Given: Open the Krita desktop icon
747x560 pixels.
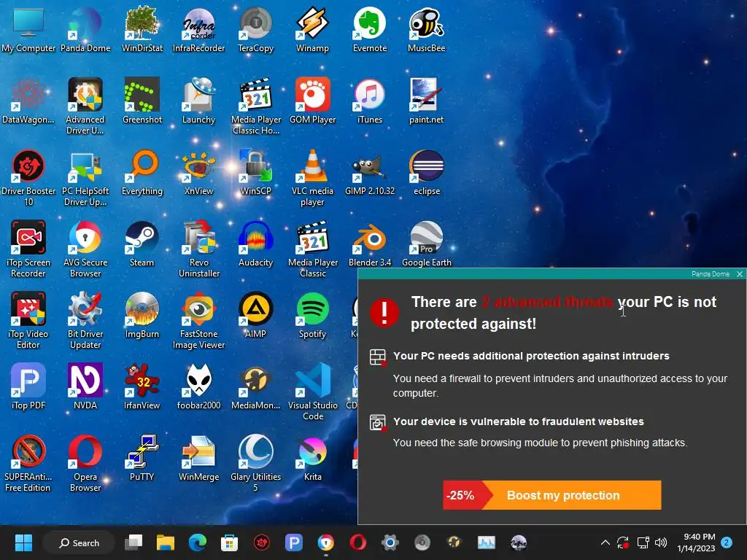Looking at the screenshot, I should (312, 458).
